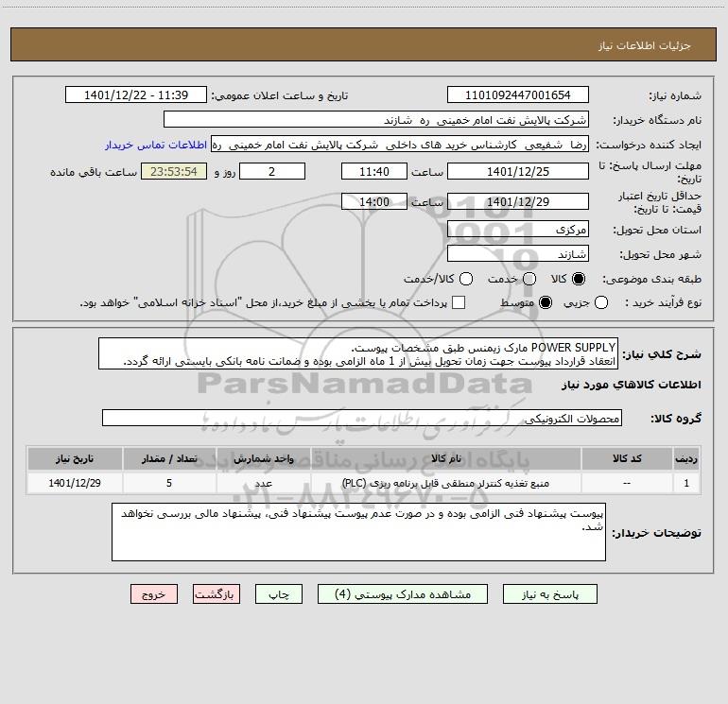728x704 pixels.
Task: Click the مهلت ارسال پاسخ: تا تاریخ label
Action: click(x=650, y=172)
